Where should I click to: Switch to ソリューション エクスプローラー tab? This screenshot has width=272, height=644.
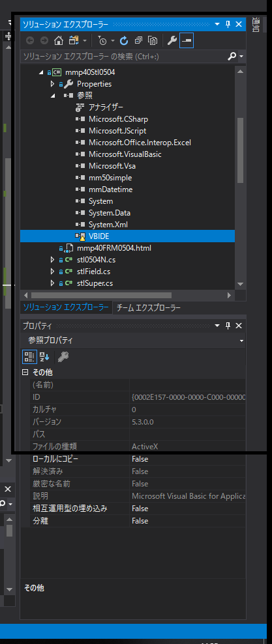(66, 307)
